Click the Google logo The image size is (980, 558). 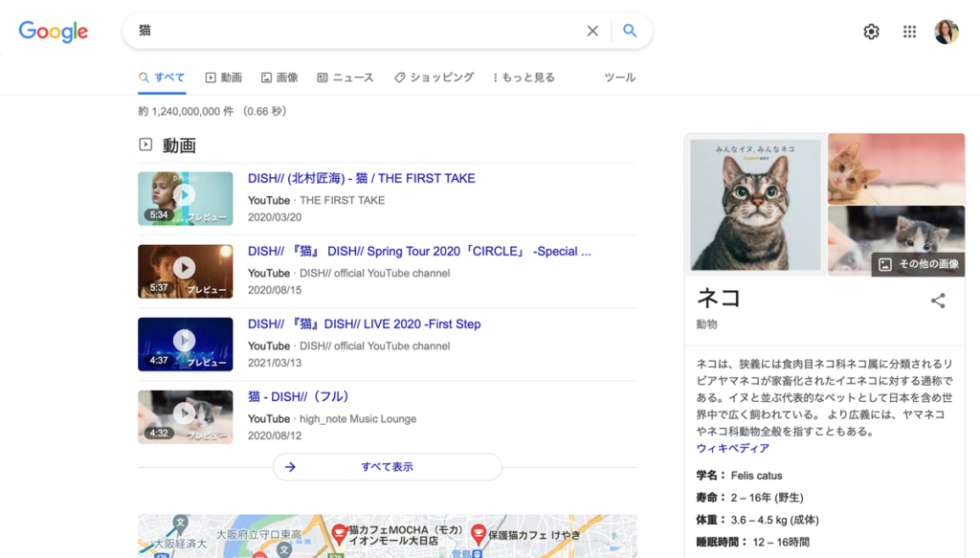(54, 32)
